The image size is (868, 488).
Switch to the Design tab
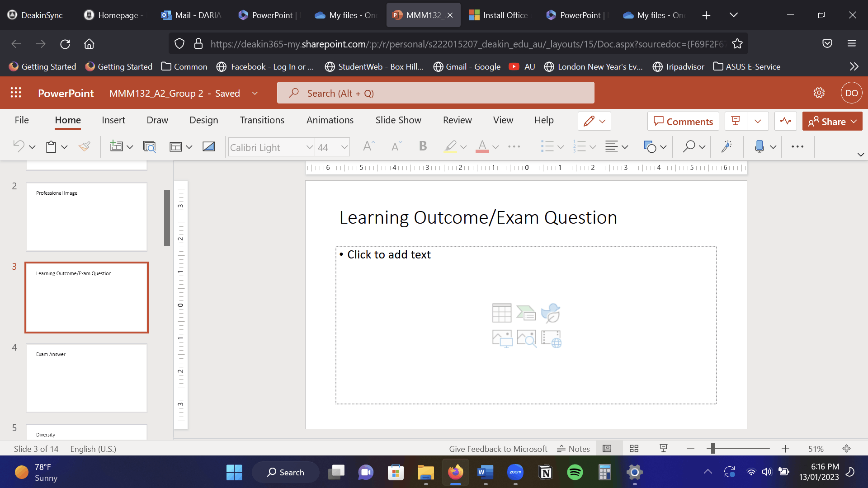pyautogui.click(x=203, y=120)
